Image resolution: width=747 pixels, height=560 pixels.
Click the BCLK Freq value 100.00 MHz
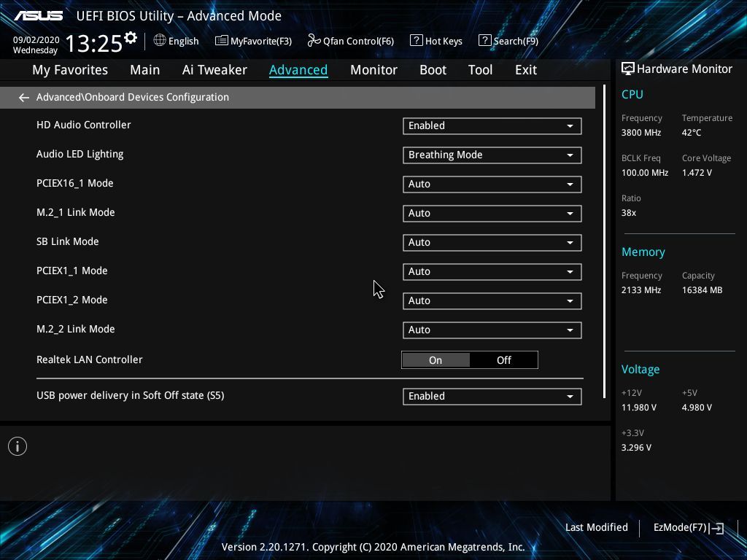click(645, 173)
